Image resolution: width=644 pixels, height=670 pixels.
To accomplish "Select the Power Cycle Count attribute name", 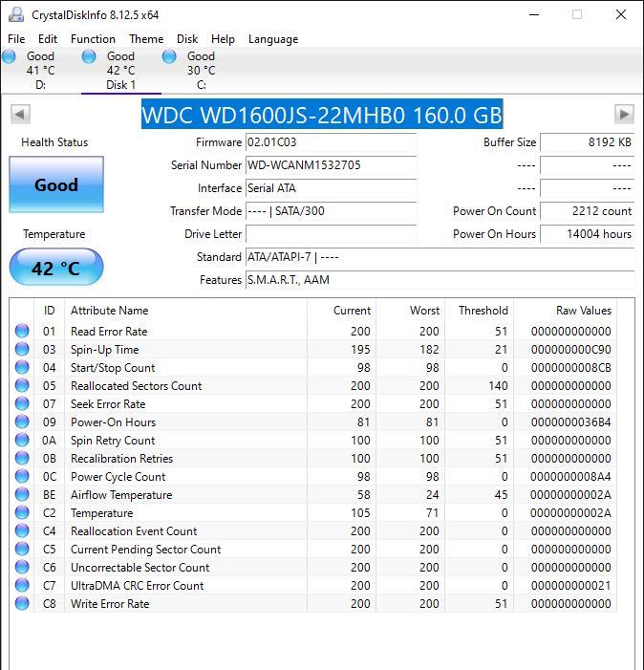I will coord(118,476).
